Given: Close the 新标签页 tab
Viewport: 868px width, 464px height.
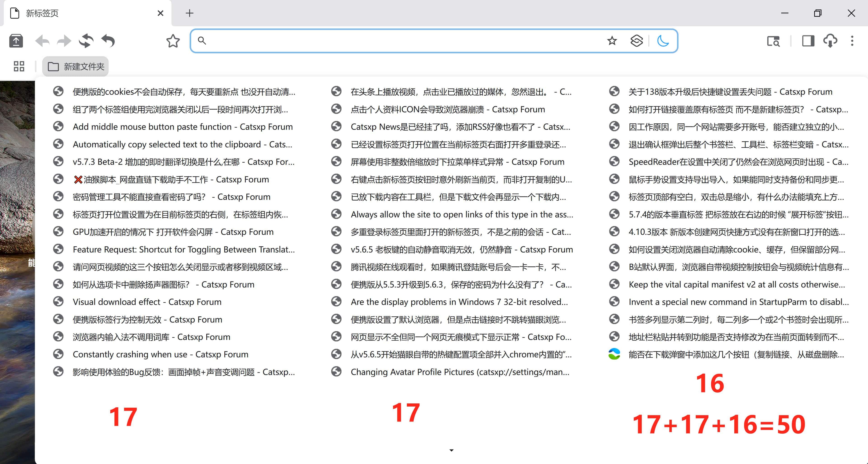Looking at the screenshot, I should (x=160, y=13).
